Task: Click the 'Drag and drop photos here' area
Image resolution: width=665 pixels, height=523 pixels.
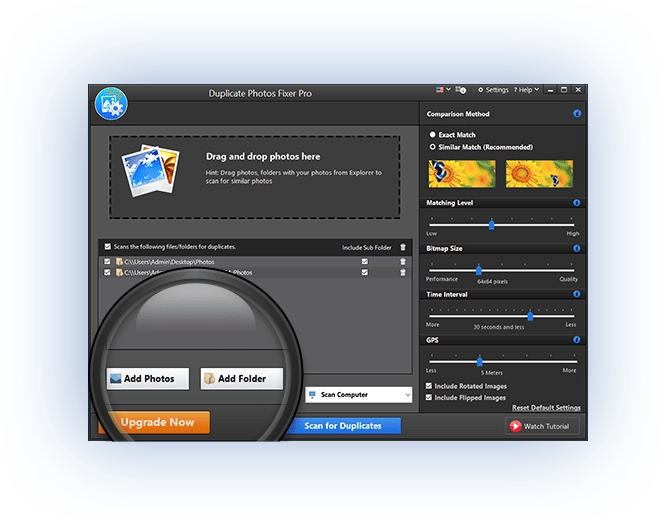Action: pos(255,177)
